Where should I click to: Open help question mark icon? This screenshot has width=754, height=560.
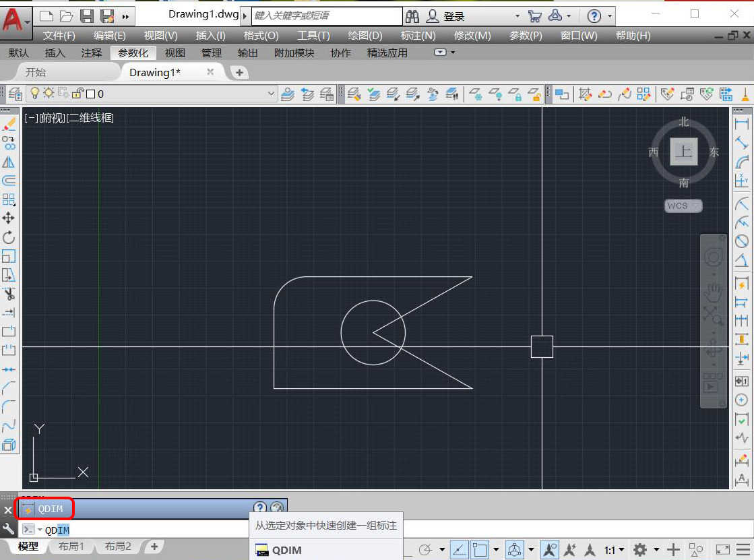[594, 16]
